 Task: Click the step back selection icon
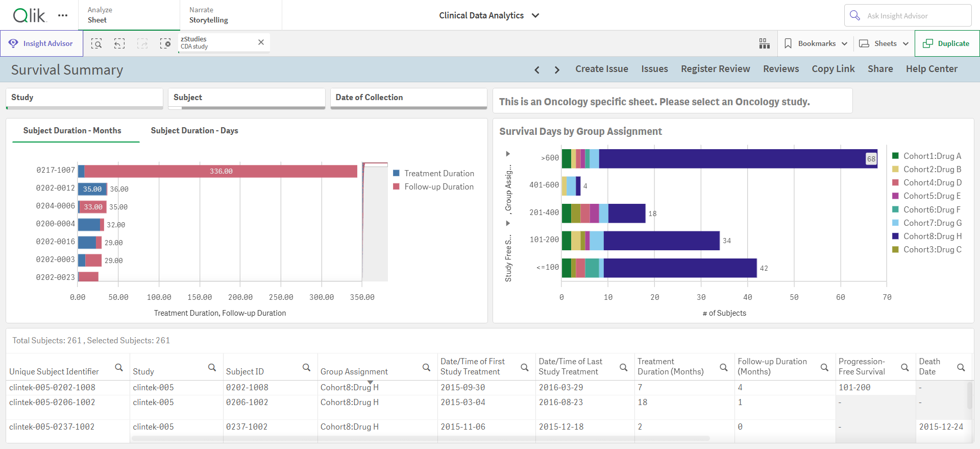[x=119, y=43]
